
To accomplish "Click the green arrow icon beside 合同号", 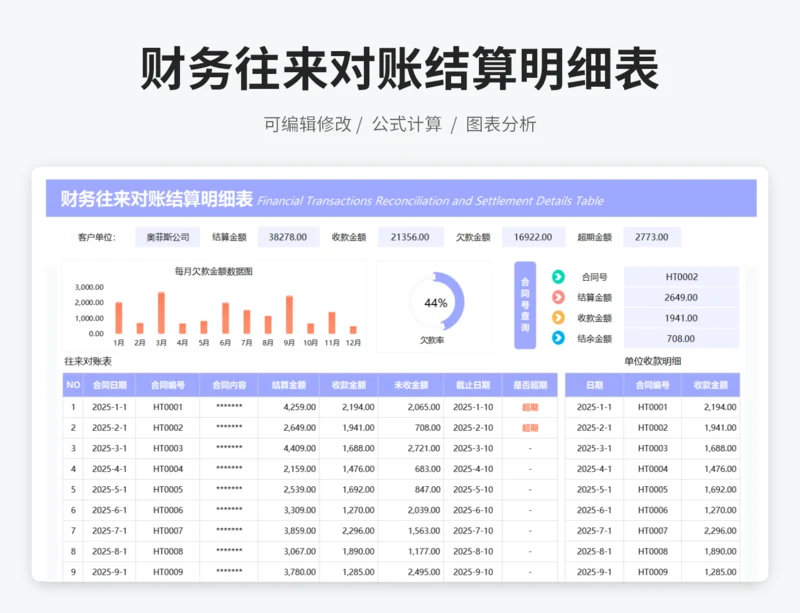I will click(558, 277).
